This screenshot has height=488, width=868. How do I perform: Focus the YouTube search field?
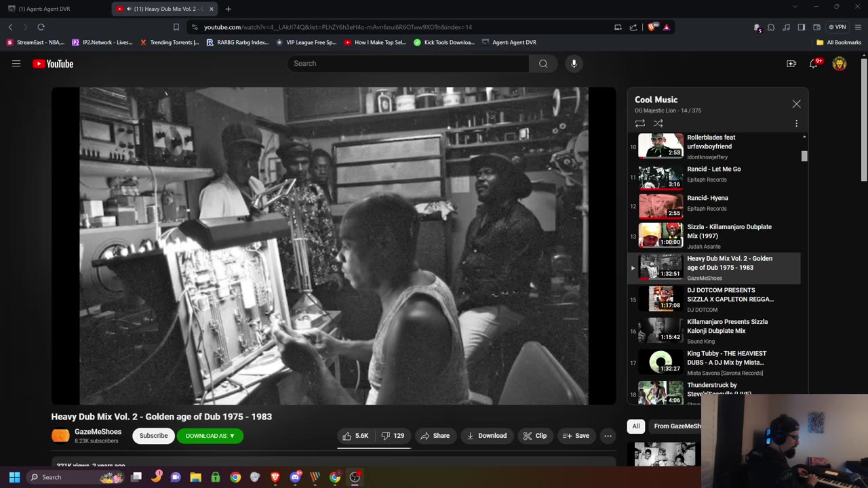click(x=408, y=64)
